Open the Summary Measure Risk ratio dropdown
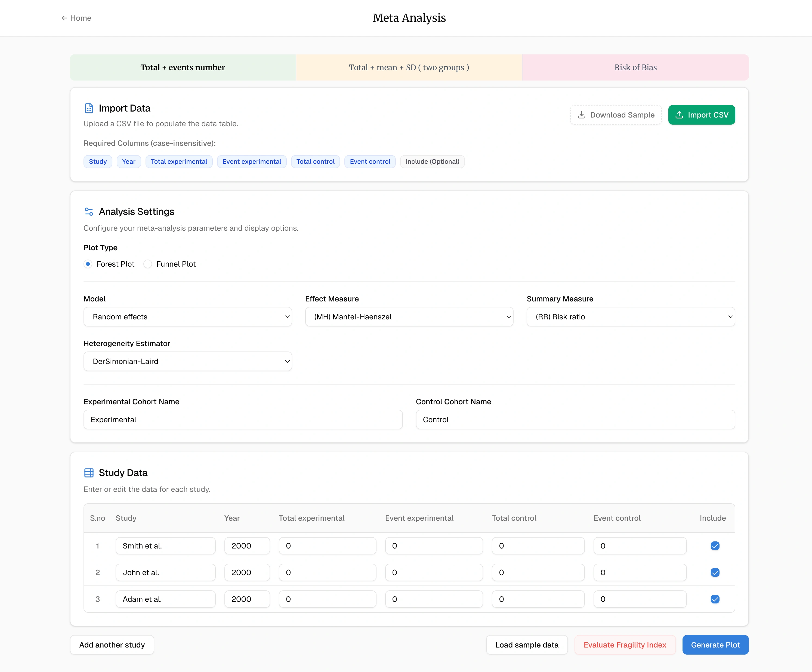This screenshot has width=812, height=672. point(630,317)
